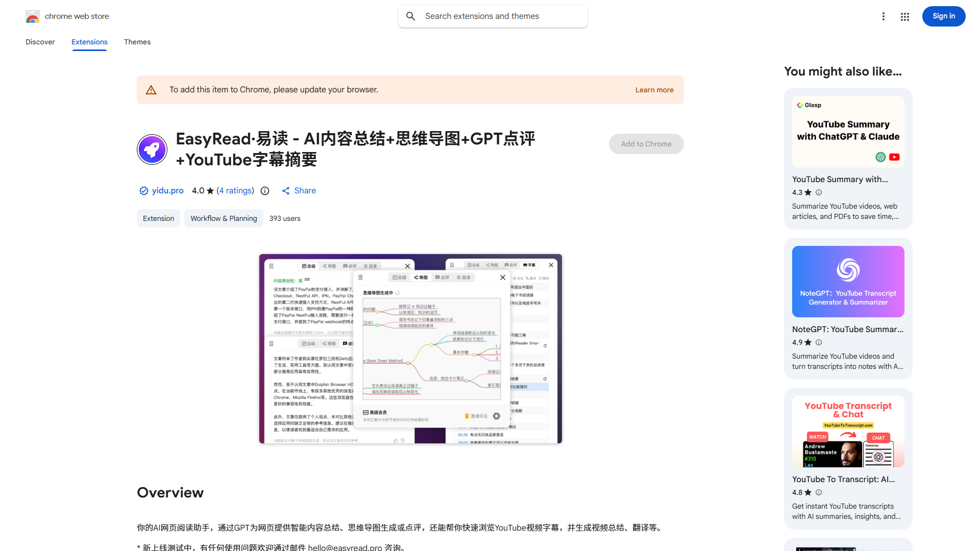This screenshot has width=980, height=551.
Task: Open the info tooltip near the rating
Action: click(265, 191)
